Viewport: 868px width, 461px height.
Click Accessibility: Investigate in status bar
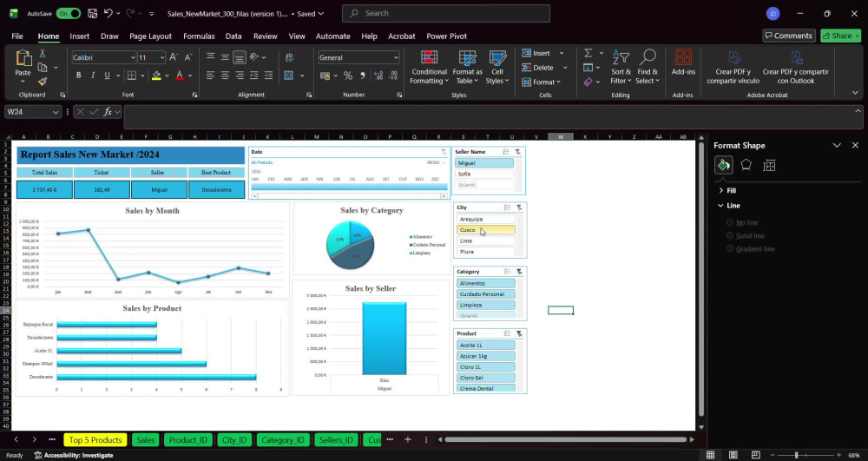[74, 456]
